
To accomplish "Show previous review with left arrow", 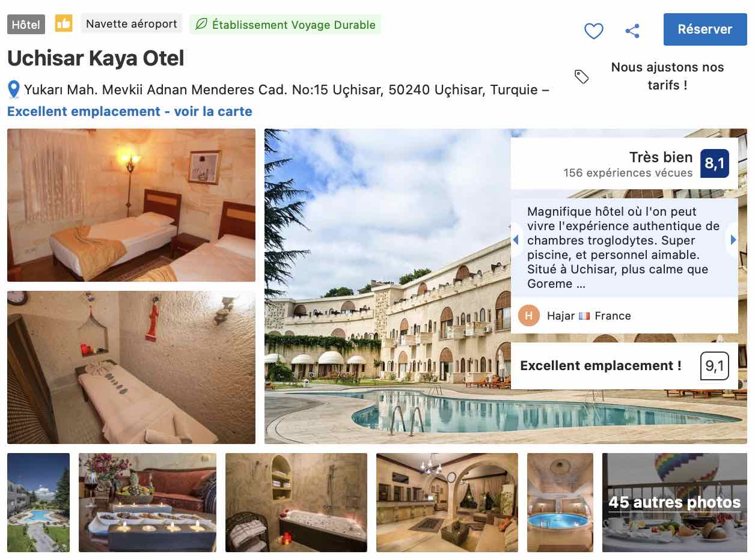I will pyautogui.click(x=516, y=240).
